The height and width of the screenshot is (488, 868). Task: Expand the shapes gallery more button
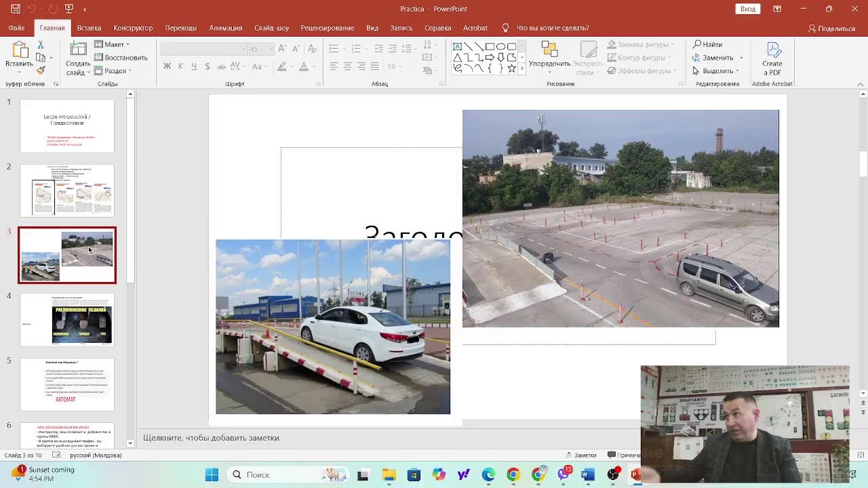click(521, 68)
